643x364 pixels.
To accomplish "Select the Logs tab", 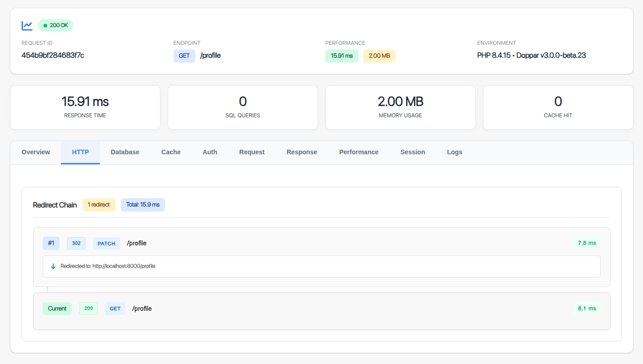I will 454,152.
